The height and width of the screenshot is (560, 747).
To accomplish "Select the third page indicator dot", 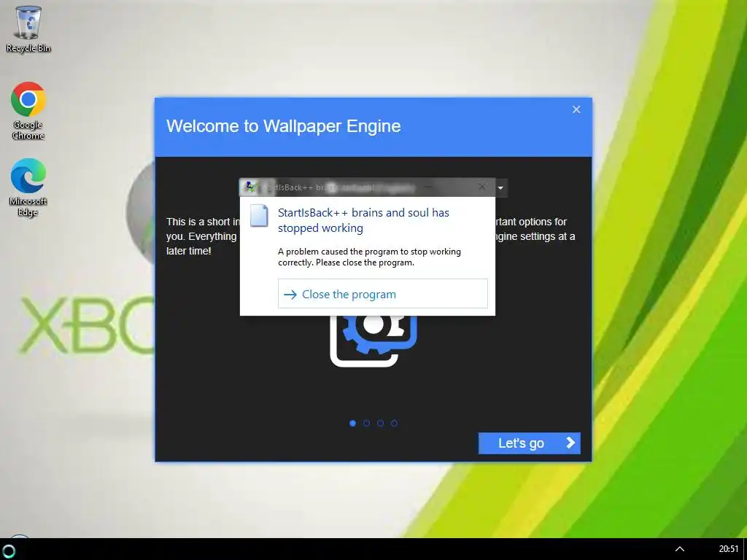I will 380,423.
